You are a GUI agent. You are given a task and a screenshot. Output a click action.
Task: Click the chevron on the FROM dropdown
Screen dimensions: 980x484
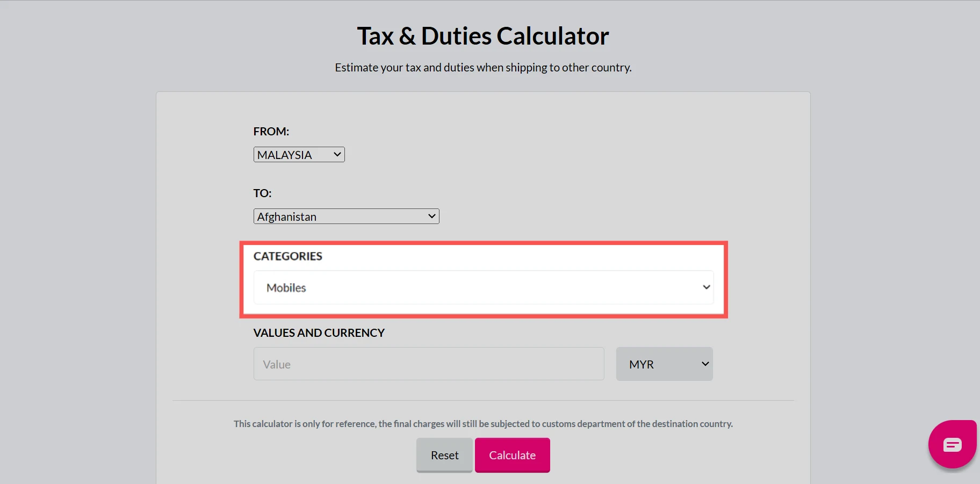click(336, 154)
